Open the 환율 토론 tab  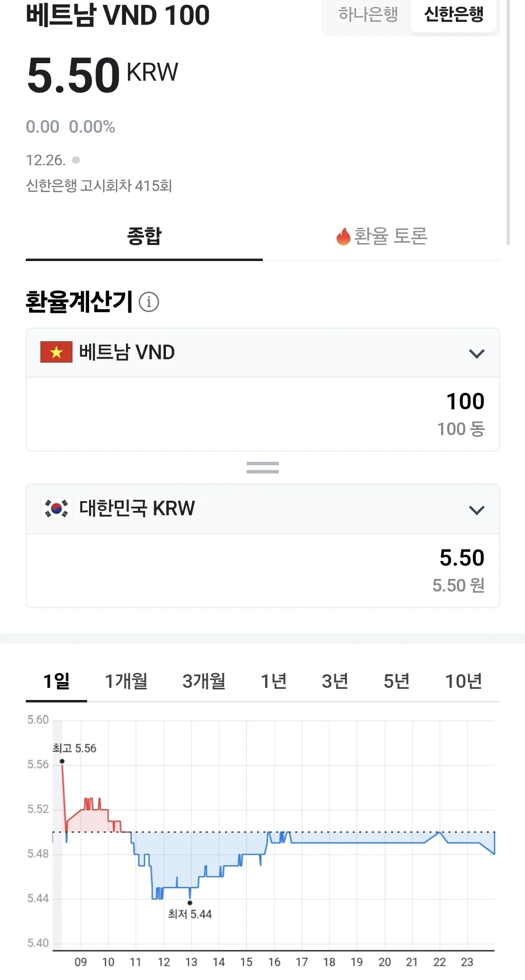click(381, 236)
